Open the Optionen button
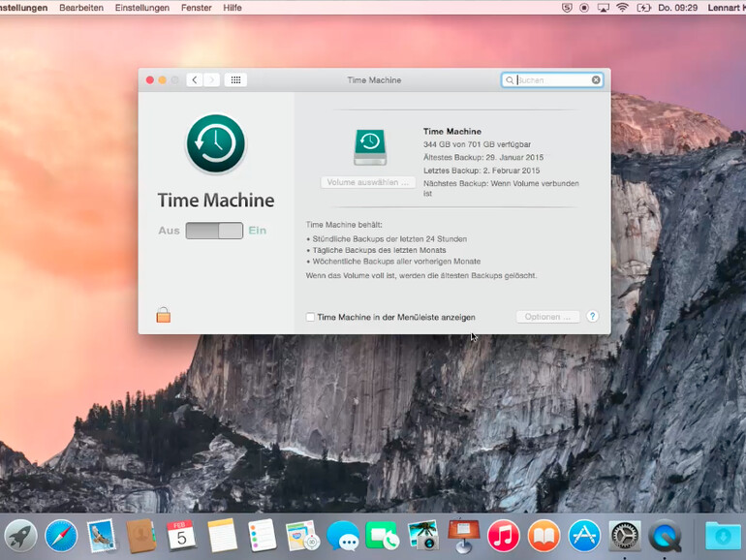Screen dimensions: 746x560 [547, 317]
